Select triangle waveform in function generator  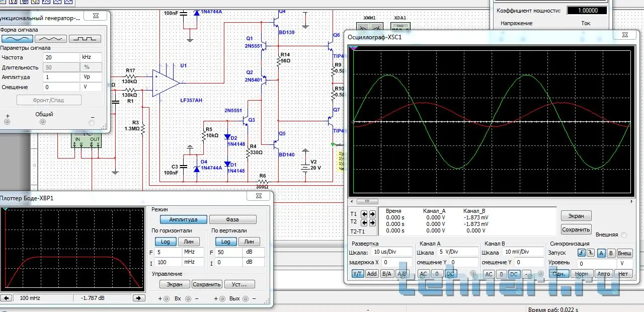point(50,38)
